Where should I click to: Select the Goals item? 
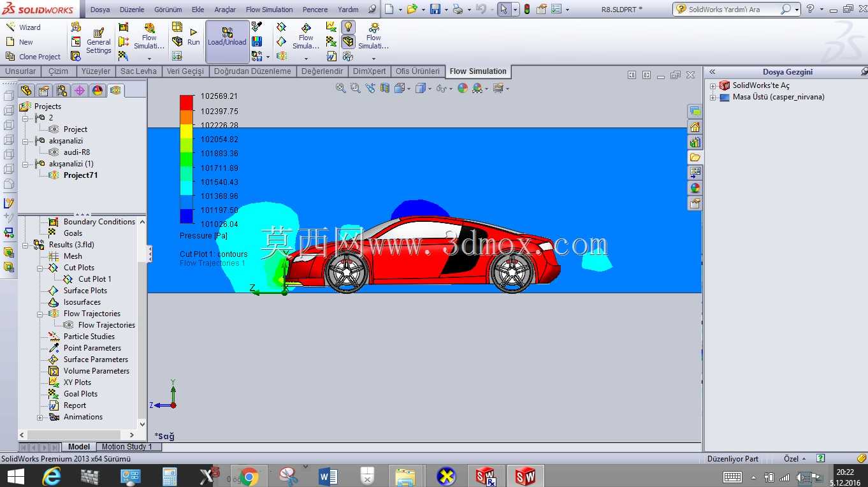[73, 233]
